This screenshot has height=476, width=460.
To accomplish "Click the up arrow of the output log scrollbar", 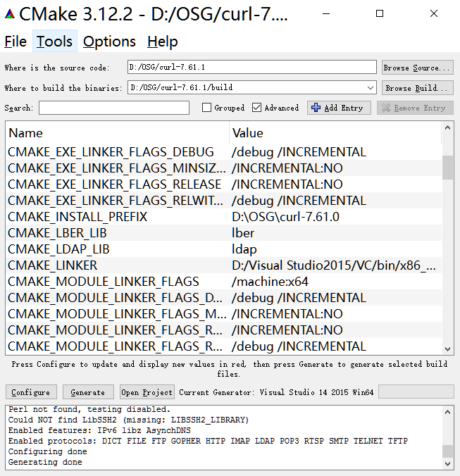I will tap(447, 412).
